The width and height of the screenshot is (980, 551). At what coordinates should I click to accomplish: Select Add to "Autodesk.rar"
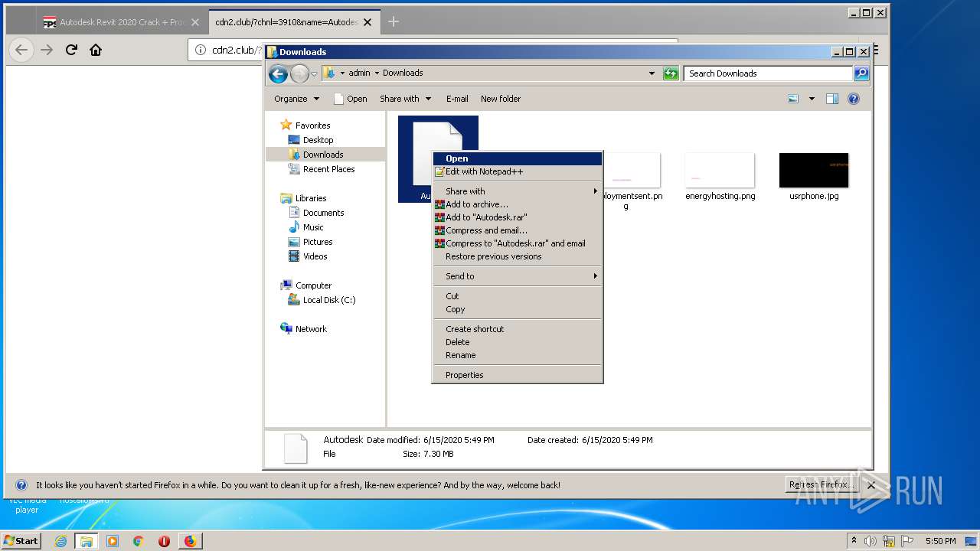(x=518, y=217)
